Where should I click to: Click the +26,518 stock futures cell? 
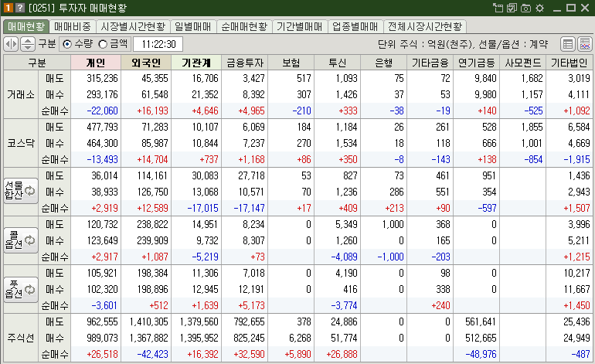pyautogui.click(x=96, y=354)
